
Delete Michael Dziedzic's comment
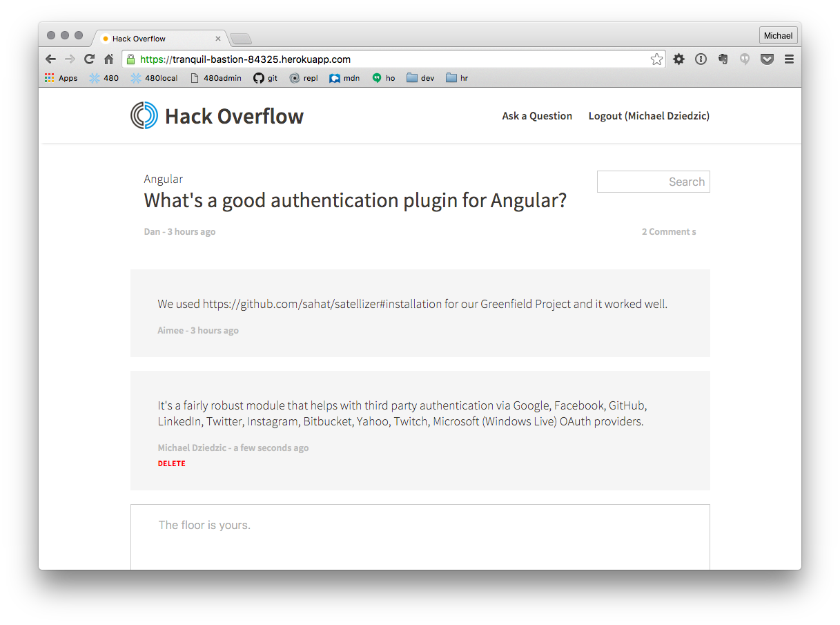click(171, 463)
